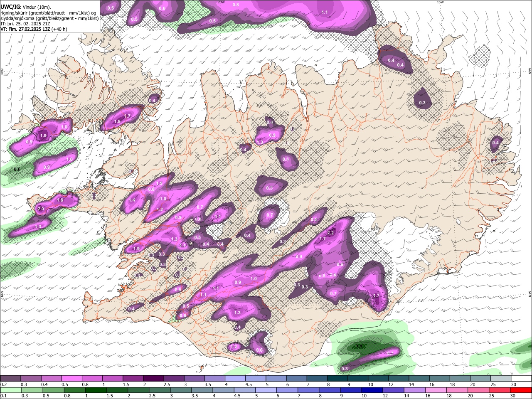Click the '2.0' precipitation value on the map
Screen dimensions: 532x399
pos(41,209)
